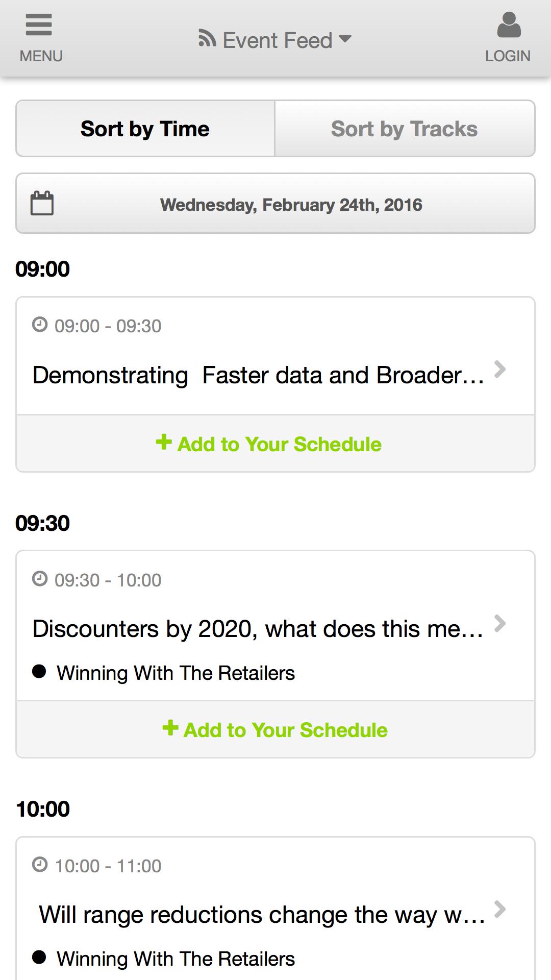Open the hamburger MENU icon
Screen dimensions: 551x980
click(x=39, y=24)
